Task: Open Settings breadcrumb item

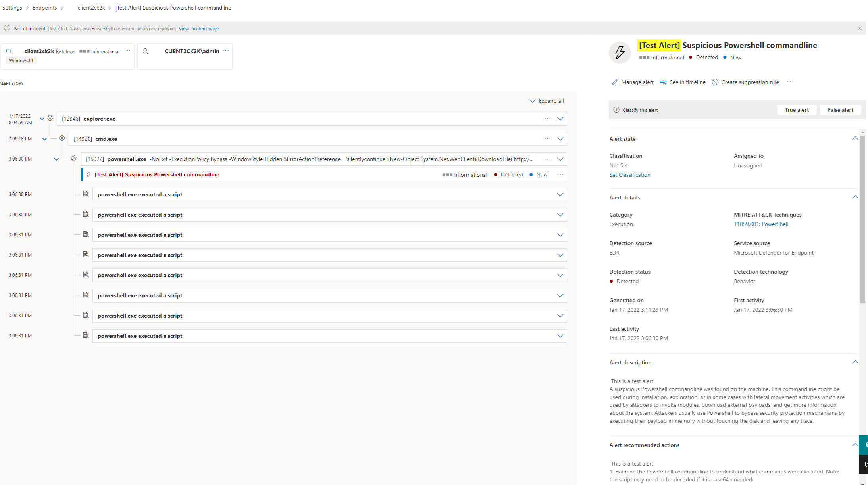Action: point(12,8)
